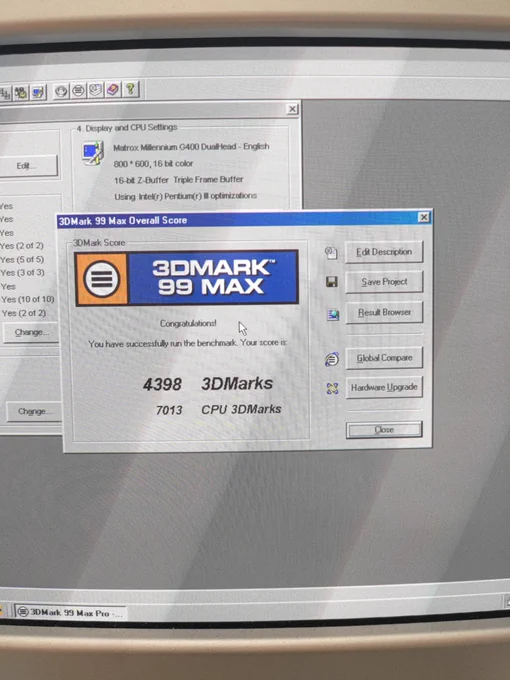
Task: Open the Result Browser
Action: 384,312
